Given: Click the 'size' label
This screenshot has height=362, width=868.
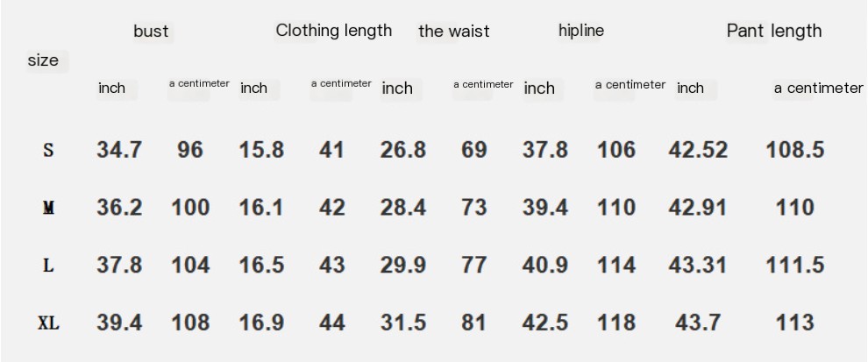Looking at the screenshot, I should pyautogui.click(x=43, y=60).
